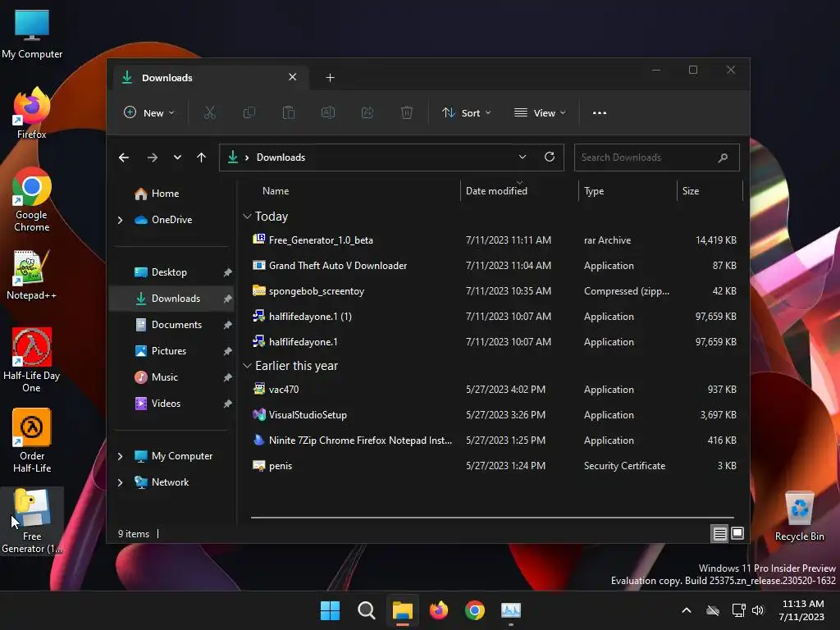Viewport: 840px width, 630px height.
Task: Open the New item dropdown
Action: pos(149,113)
